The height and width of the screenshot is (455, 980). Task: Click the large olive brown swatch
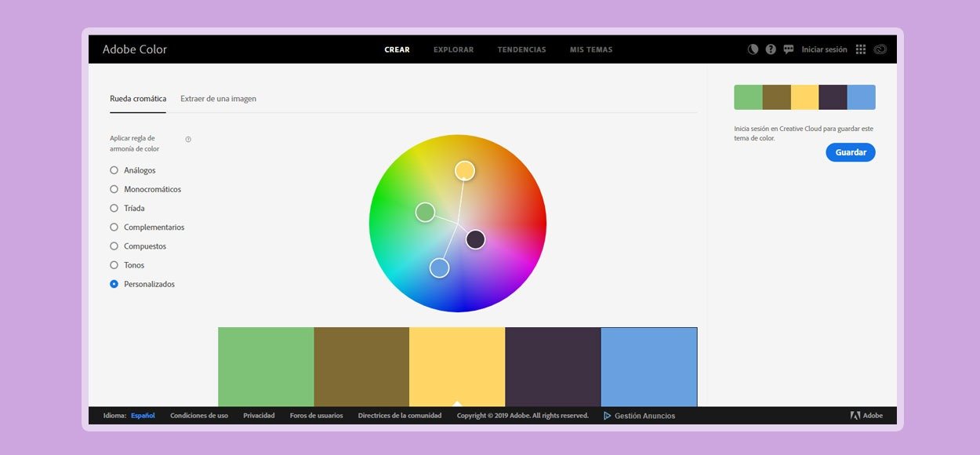point(361,366)
